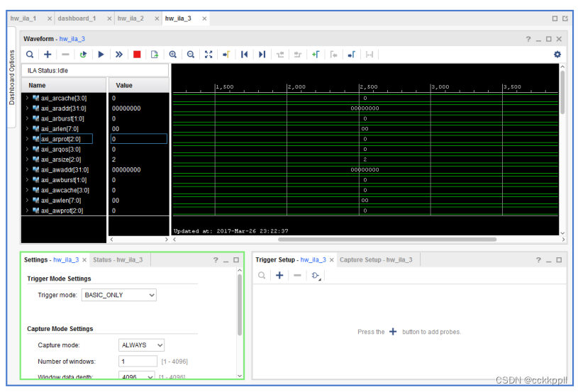Image resolution: width=578 pixels, height=392 pixels.
Task: Open the Capture mode dropdown
Action: pyautogui.click(x=141, y=345)
